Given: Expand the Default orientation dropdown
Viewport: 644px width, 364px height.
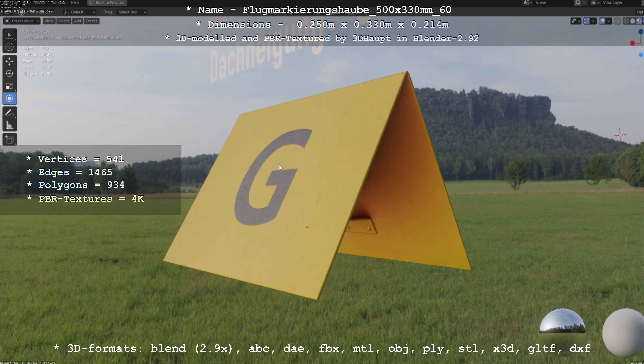Looking at the screenshot, I should [79, 12].
